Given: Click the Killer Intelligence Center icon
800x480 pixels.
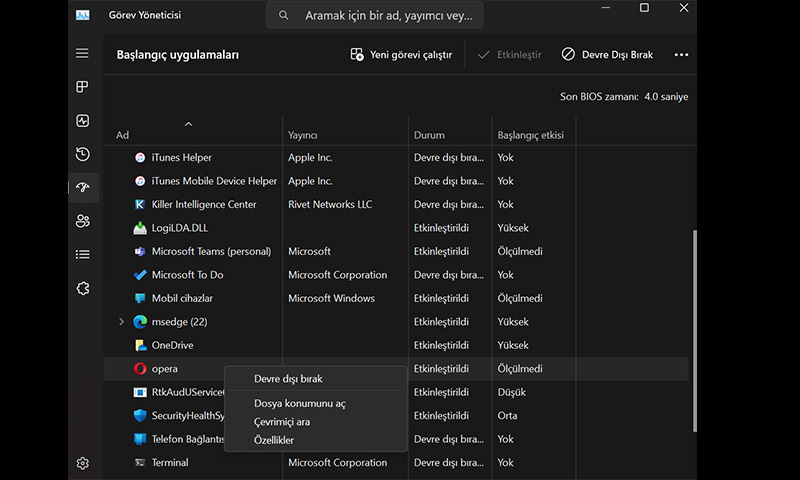Looking at the screenshot, I should [x=140, y=205].
